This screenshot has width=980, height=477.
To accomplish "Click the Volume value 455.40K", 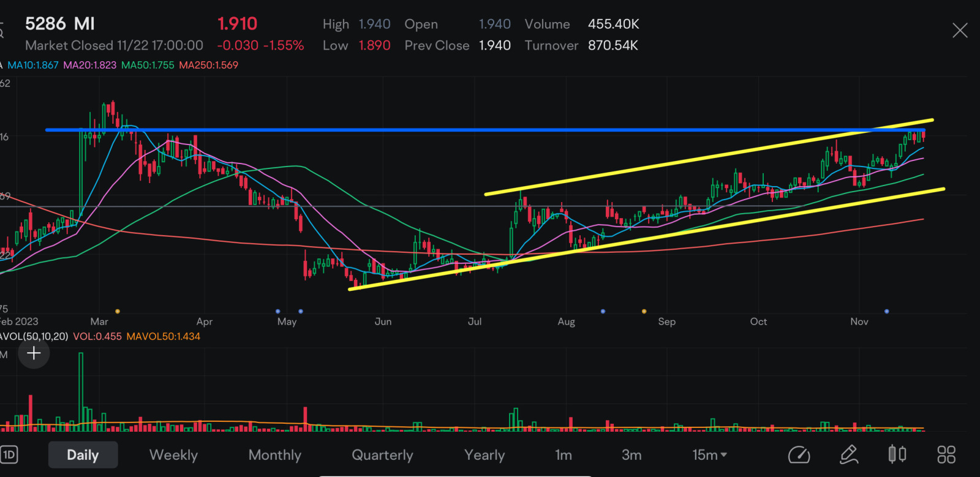I will pyautogui.click(x=613, y=24).
